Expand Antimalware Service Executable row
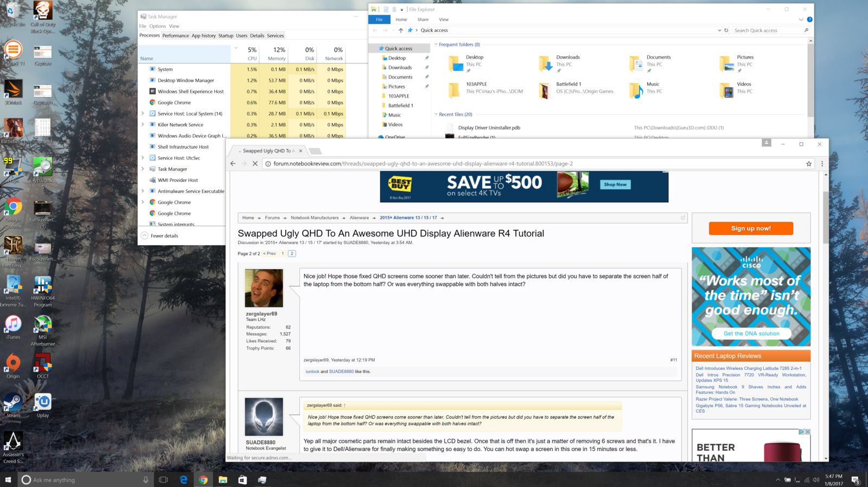Screen dimensions: 868x487 coord(143,191)
